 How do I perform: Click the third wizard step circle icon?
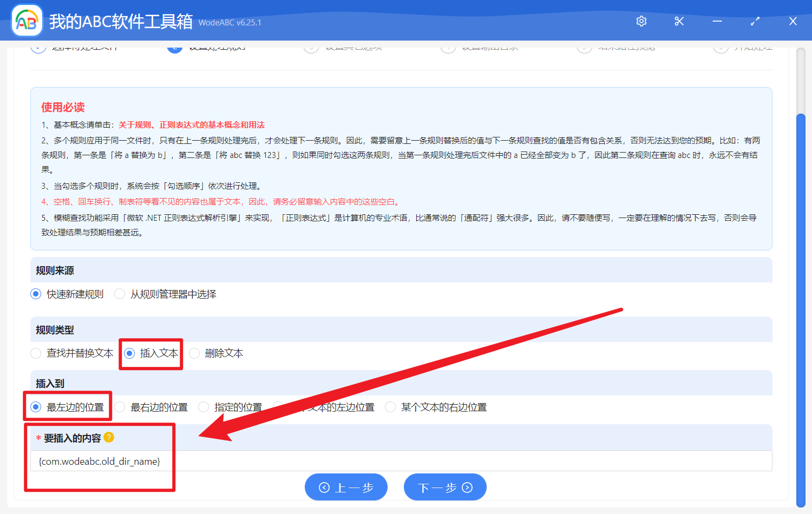pyautogui.click(x=311, y=47)
